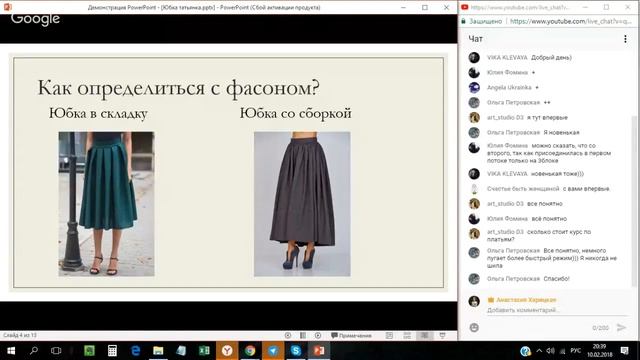Click сколько стоит курс по платьям? message
This screenshot has height=360, width=640.
coord(539,236)
